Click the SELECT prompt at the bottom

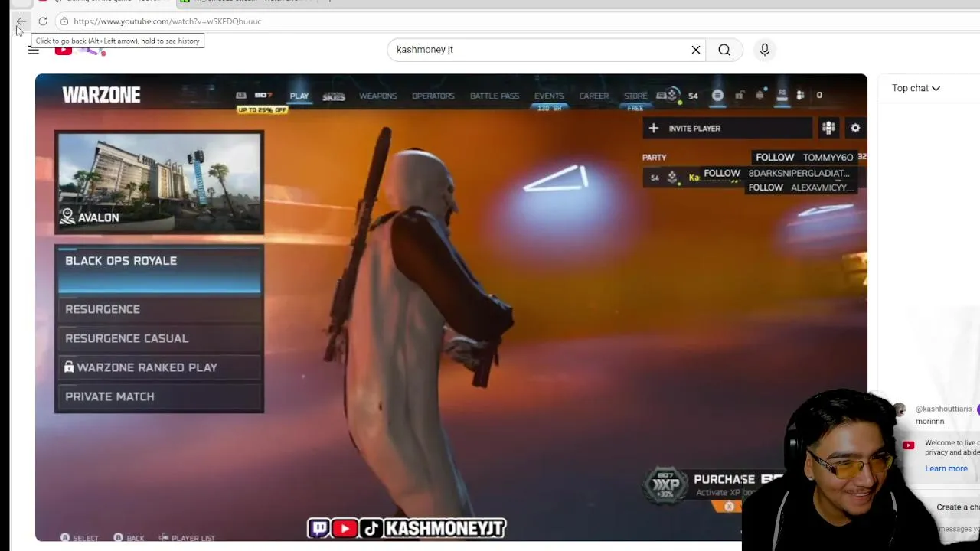coord(80,538)
